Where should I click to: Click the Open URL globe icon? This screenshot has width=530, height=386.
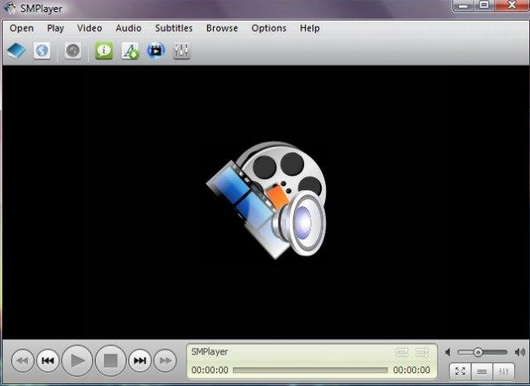pyautogui.click(x=42, y=51)
